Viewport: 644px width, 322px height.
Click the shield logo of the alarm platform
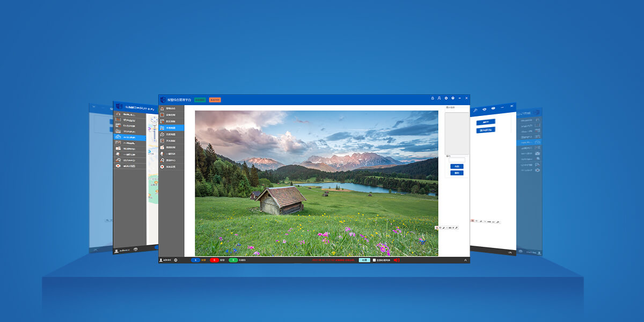coord(163,100)
